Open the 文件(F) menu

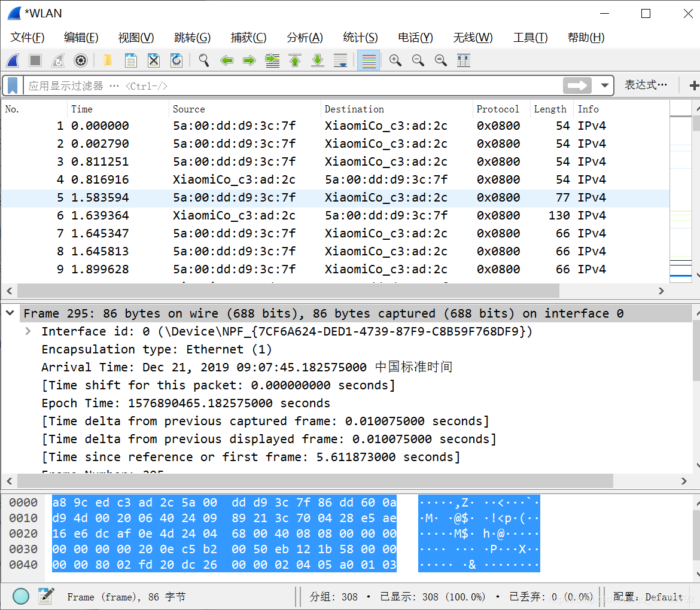[x=28, y=38]
